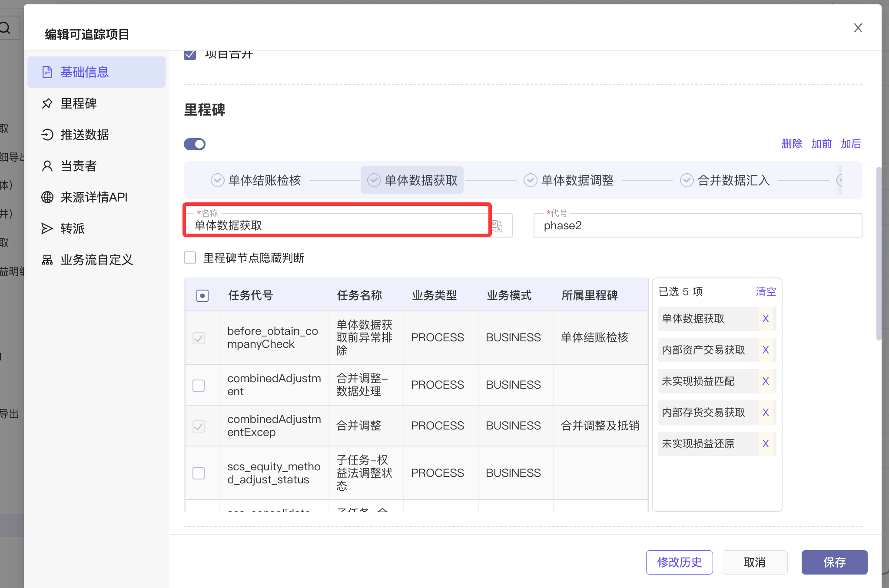Open the 来源详情API sidebar section
This screenshot has width=889, height=588.
click(x=96, y=197)
